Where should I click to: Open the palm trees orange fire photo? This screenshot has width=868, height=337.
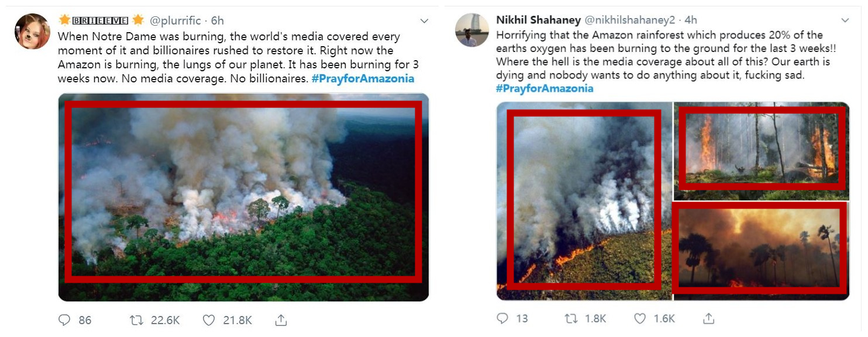762,251
